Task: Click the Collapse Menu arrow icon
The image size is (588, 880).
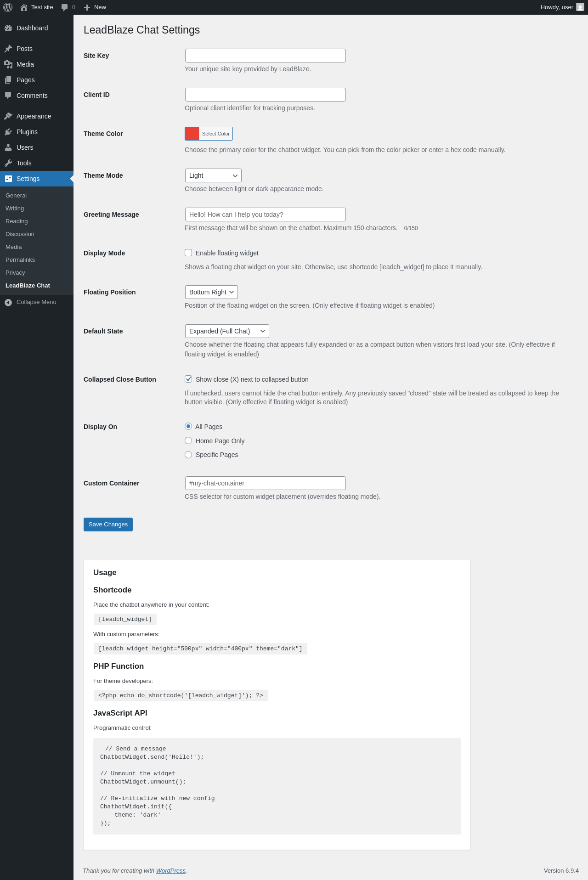Action: click(x=8, y=302)
